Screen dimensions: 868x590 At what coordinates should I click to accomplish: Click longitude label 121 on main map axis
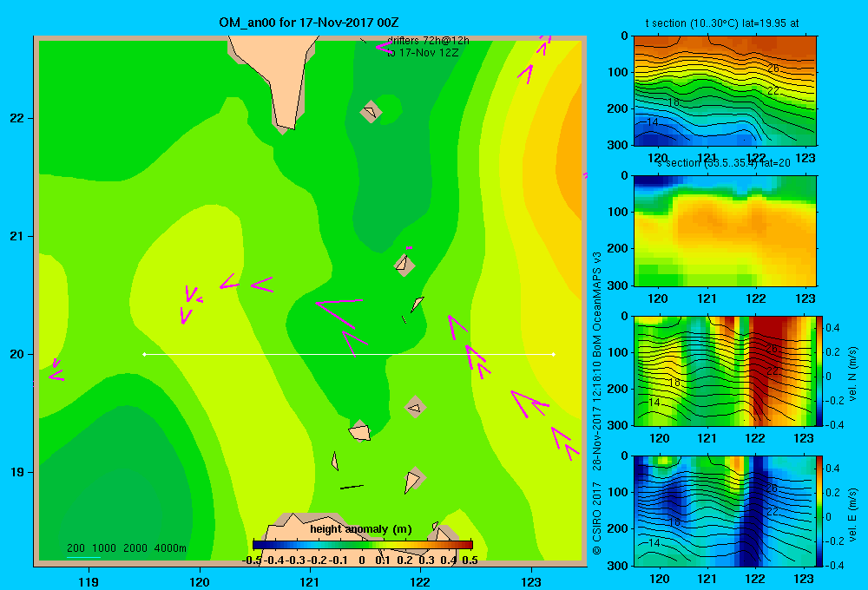pos(310,581)
